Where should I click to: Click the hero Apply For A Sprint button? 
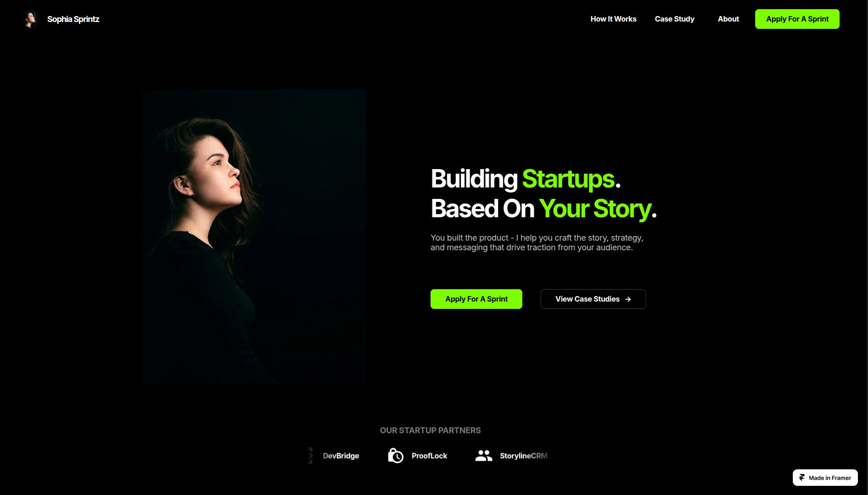[476, 299]
